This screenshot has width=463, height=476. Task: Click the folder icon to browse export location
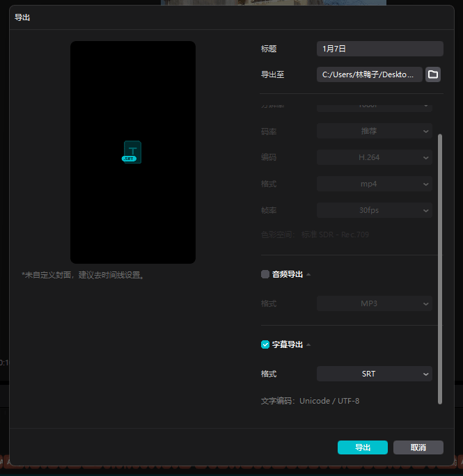click(x=433, y=74)
